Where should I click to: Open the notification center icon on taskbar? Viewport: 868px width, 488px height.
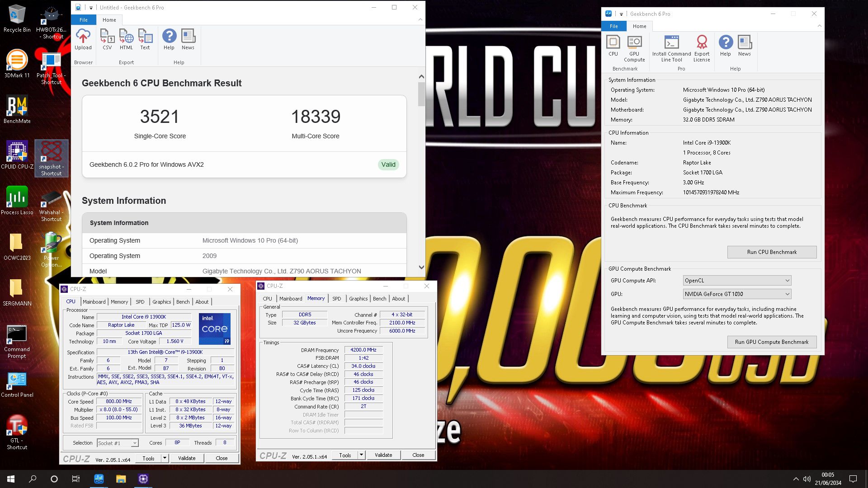pos(853,479)
